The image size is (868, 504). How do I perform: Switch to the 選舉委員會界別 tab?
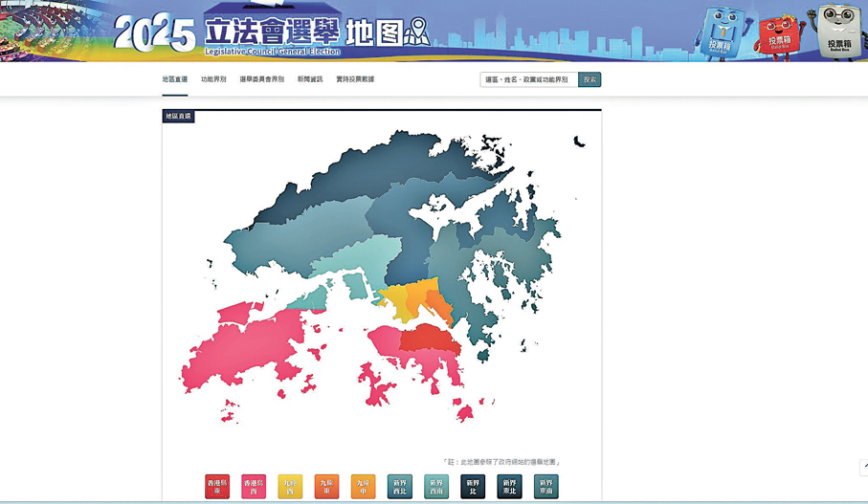tap(261, 79)
